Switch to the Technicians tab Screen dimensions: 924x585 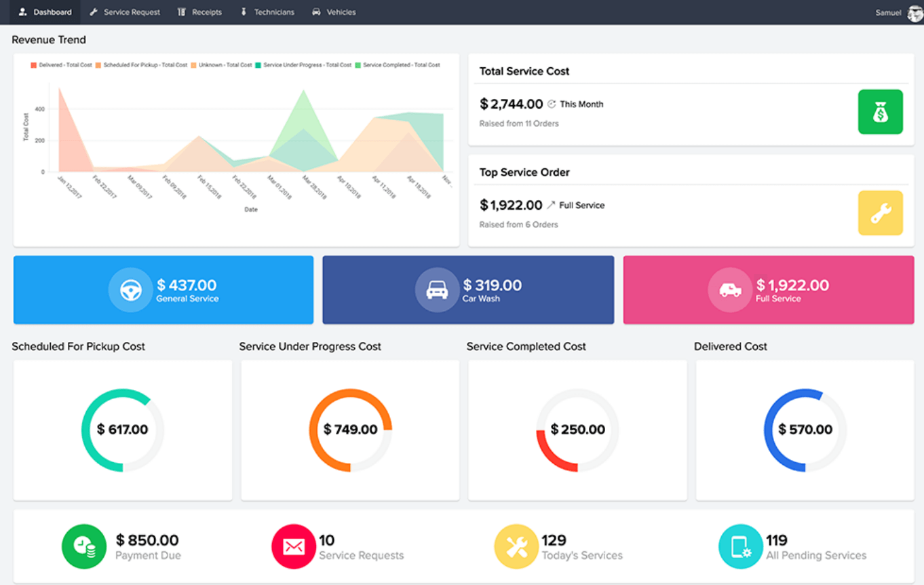click(269, 12)
